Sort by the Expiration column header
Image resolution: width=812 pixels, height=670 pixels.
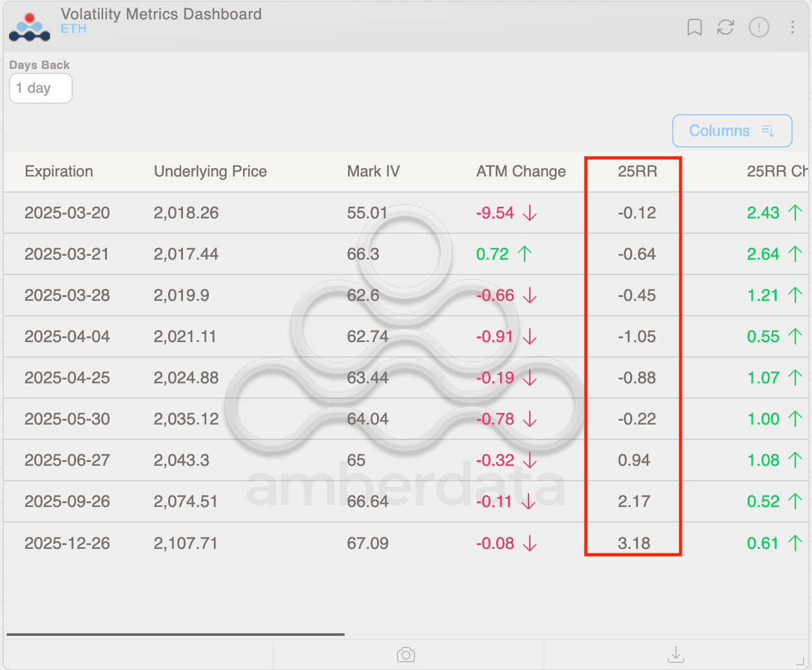pos(59,171)
